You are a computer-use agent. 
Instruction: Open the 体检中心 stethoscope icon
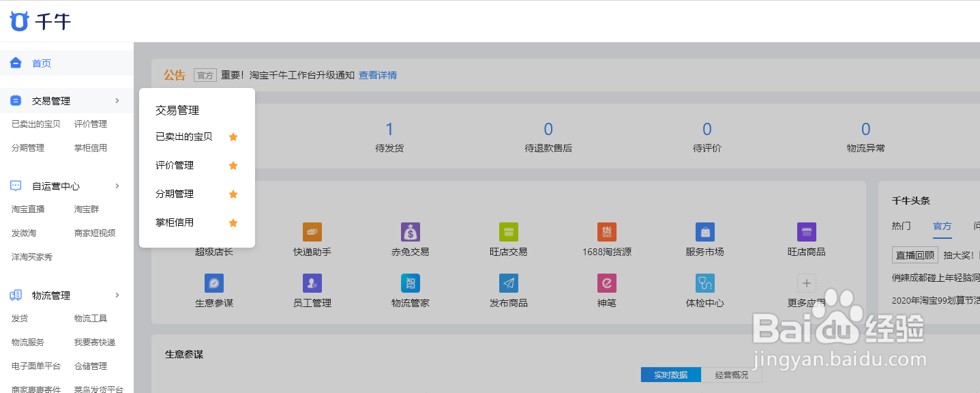705,283
